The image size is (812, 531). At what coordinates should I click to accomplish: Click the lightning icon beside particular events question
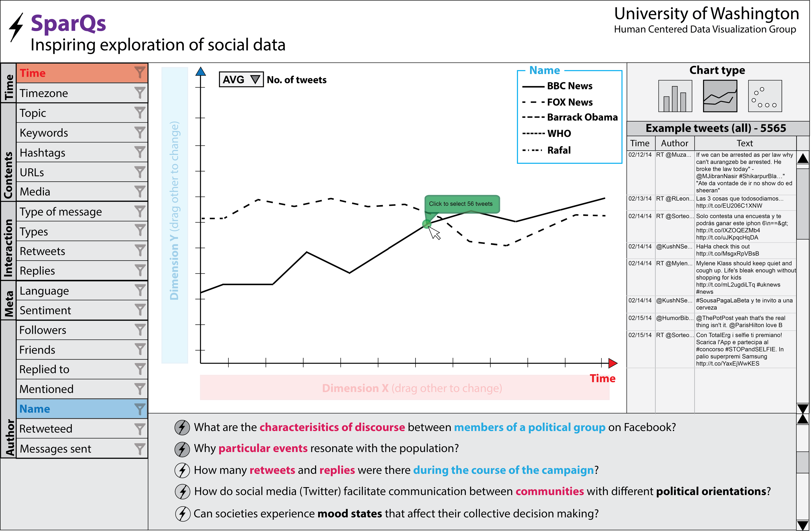[x=183, y=449]
